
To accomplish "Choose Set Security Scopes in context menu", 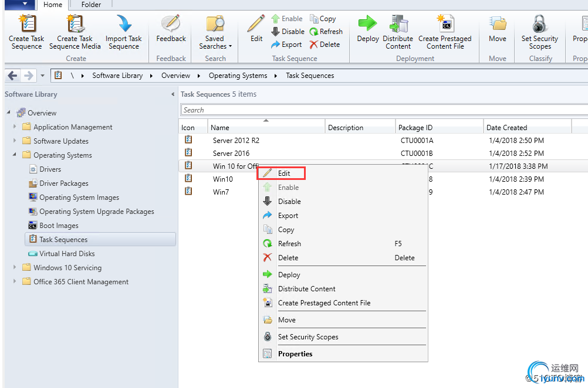I will tap(343, 336).
